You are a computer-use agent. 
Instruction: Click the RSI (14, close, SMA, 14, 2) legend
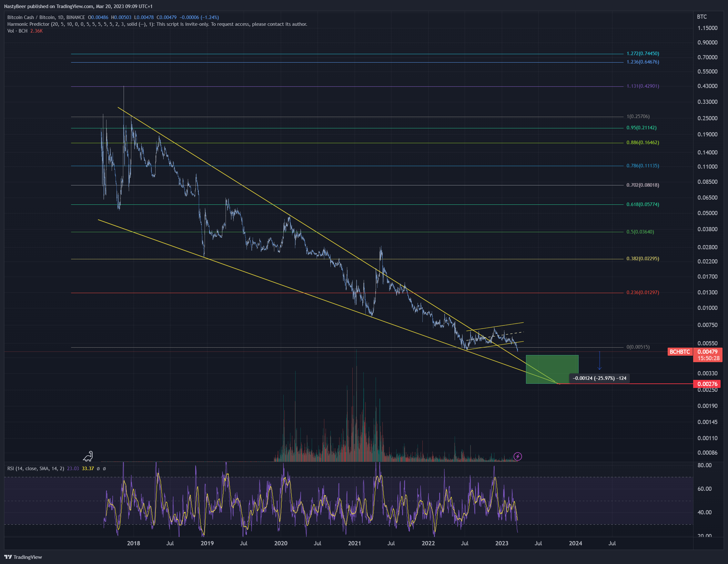click(x=36, y=469)
